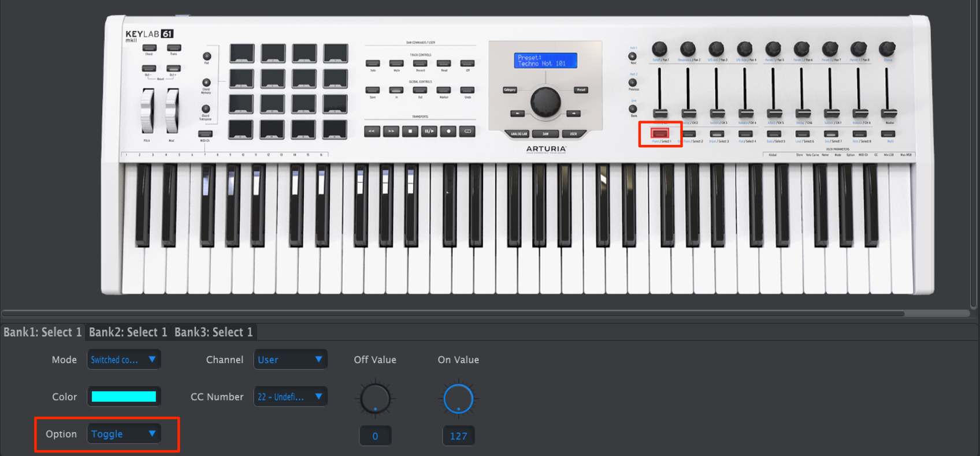Viewport: 980px width, 456px height.
Task: Click the MIDI Ch button
Action: (205, 134)
